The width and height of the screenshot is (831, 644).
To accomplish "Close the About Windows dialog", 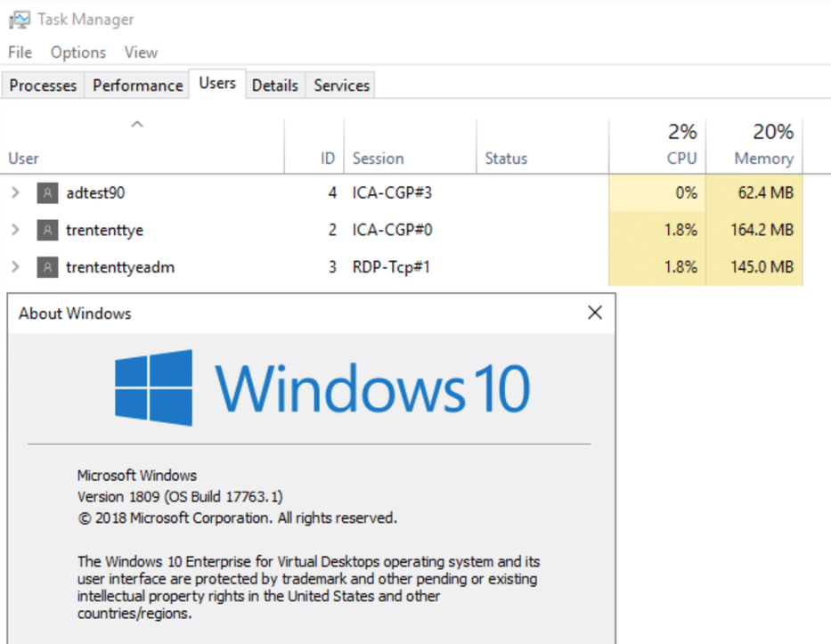I will pyautogui.click(x=595, y=313).
